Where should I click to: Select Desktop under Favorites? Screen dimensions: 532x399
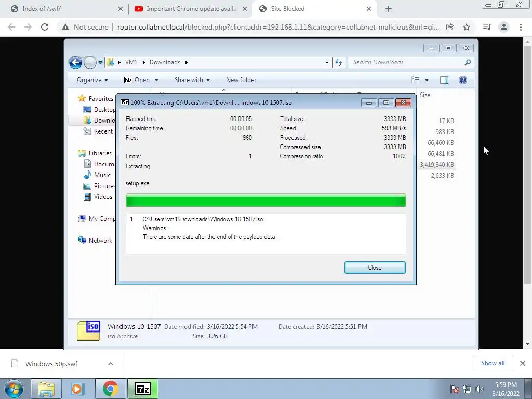(x=100, y=109)
